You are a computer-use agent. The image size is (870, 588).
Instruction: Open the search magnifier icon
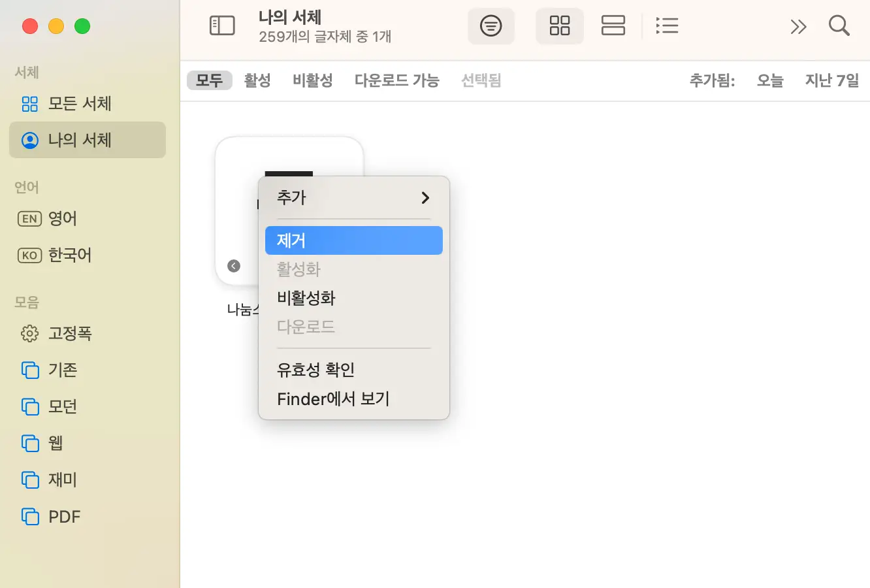pyautogui.click(x=839, y=26)
